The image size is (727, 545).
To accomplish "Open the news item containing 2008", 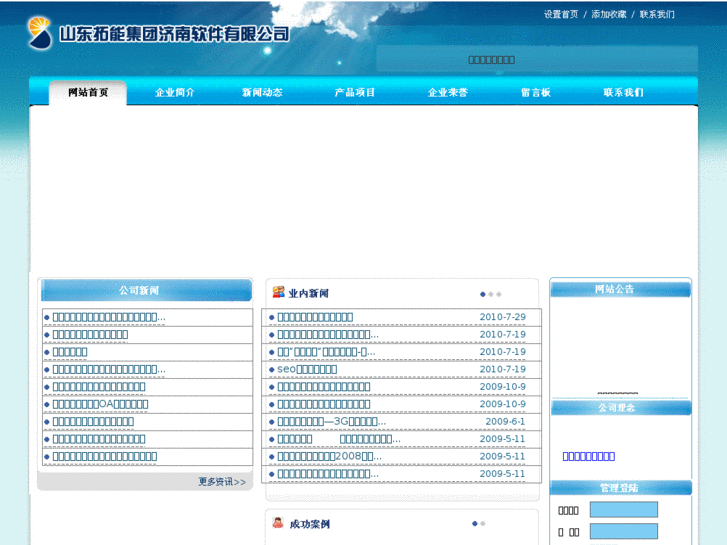I will (x=330, y=456).
